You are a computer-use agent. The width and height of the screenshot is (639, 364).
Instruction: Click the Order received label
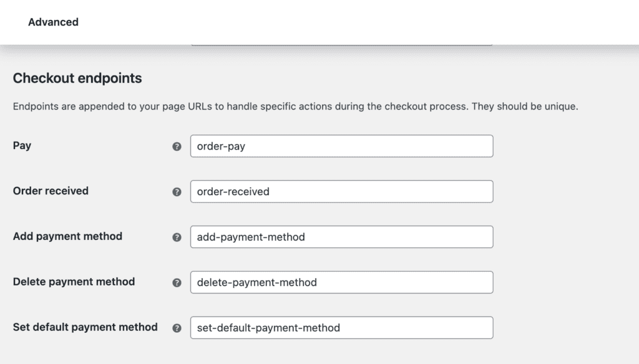[51, 191]
